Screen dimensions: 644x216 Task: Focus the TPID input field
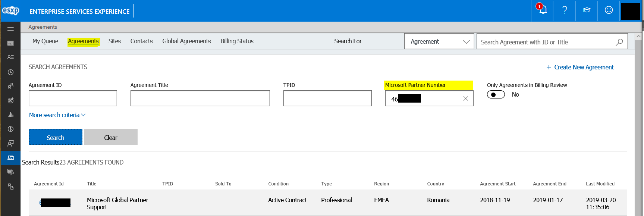click(x=327, y=98)
